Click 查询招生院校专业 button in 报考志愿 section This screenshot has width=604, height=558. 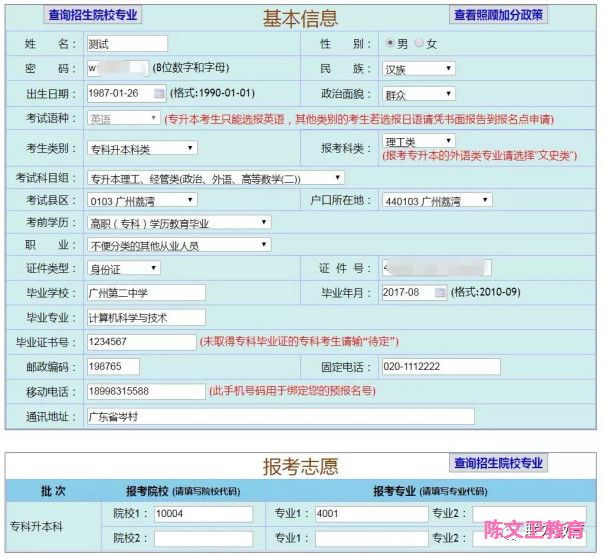click(x=498, y=463)
